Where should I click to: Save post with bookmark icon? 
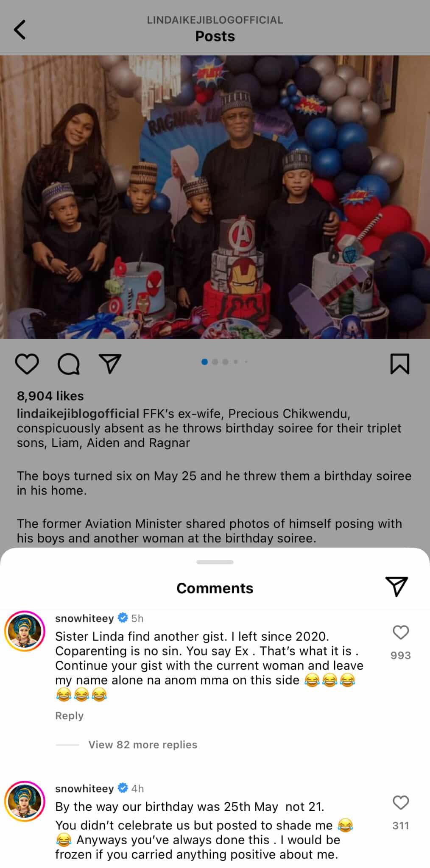[399, 364]
